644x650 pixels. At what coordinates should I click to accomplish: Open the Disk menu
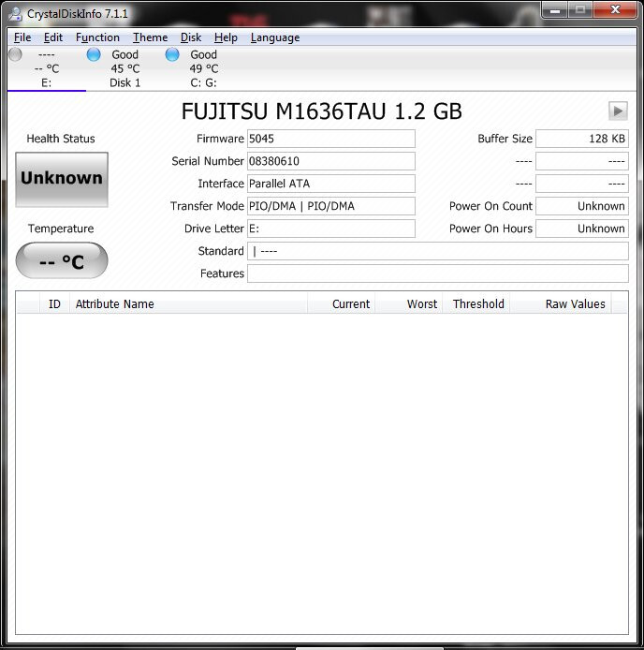191,37
